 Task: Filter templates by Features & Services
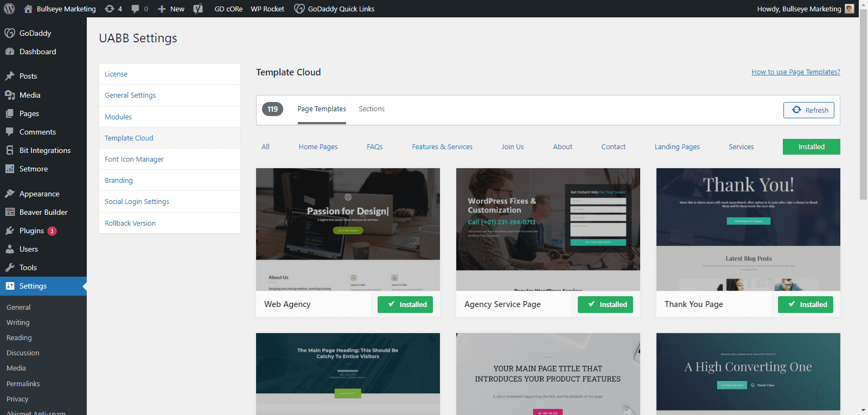tap(442, 147)
